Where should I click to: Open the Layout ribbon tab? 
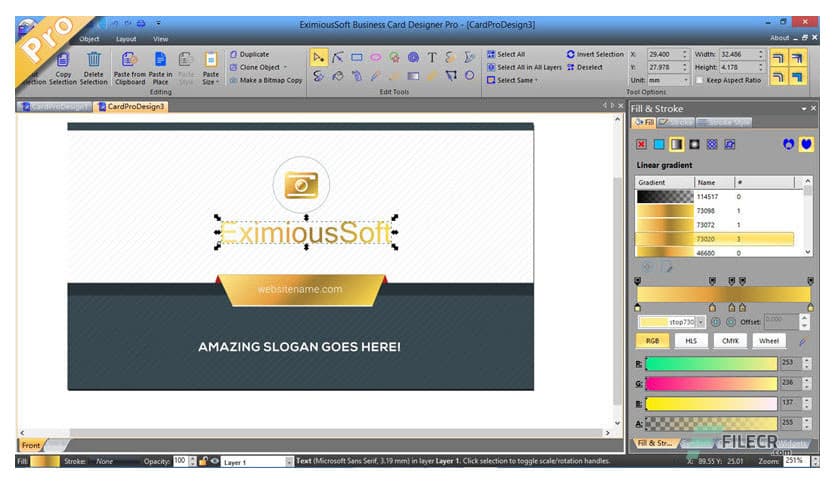pyautogui.click(x=126, y=39)
